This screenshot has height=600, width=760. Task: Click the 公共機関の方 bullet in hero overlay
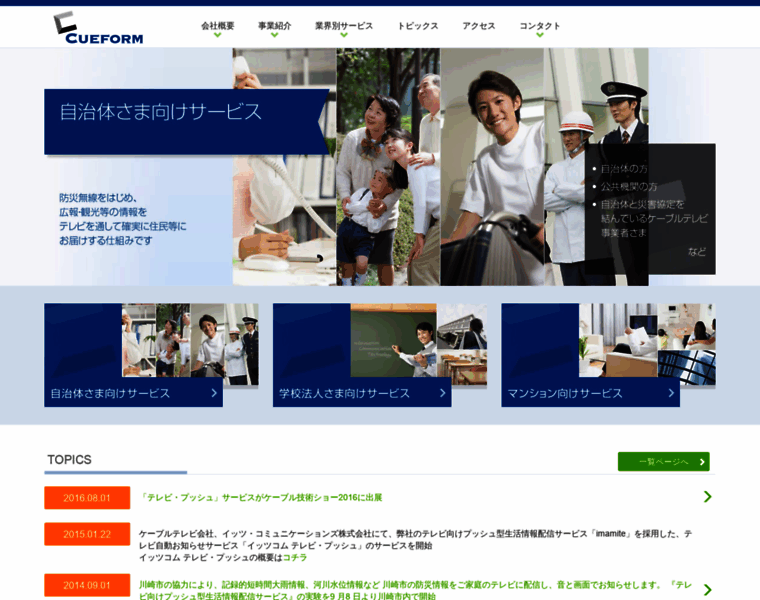[x=629, y=187]
